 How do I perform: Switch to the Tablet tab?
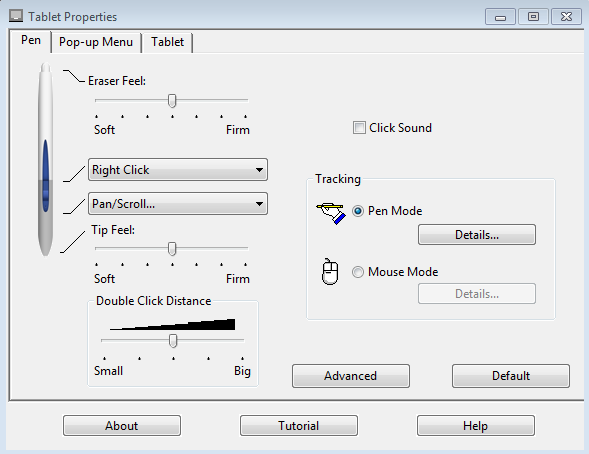click(x=167, y=42)
